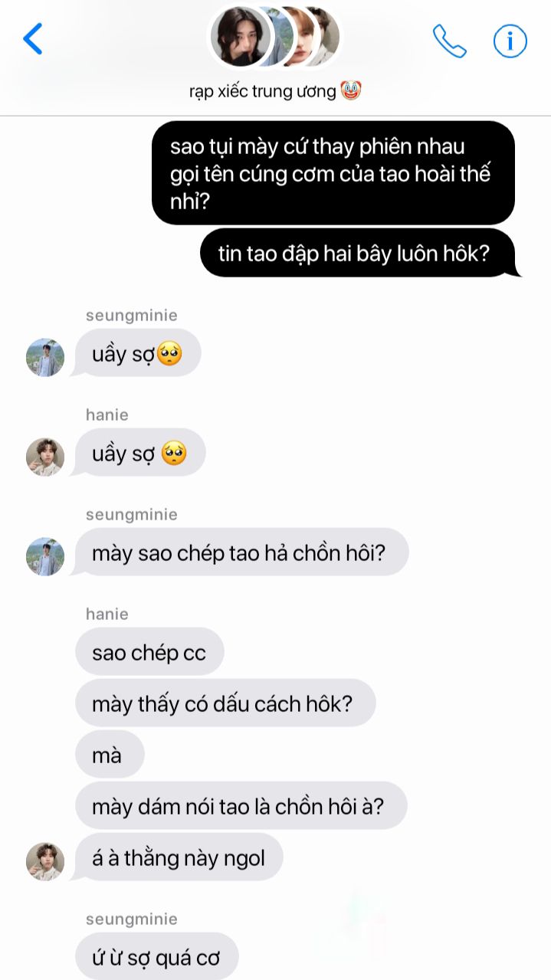Select the 'sao chép cc' message bubble
The width and height of the screenshot is (551, 980).
[149, 652]
